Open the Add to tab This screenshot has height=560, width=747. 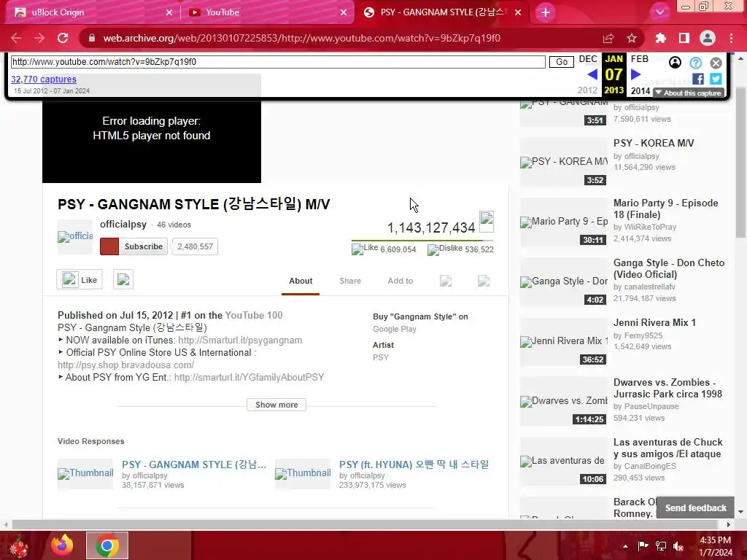click(x=400, y=281)
